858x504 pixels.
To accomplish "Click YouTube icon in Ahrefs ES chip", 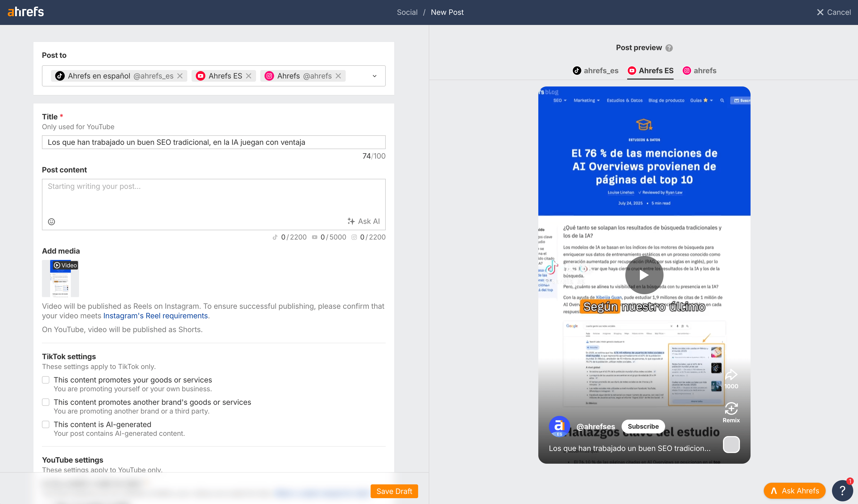I will click(201, 76).
